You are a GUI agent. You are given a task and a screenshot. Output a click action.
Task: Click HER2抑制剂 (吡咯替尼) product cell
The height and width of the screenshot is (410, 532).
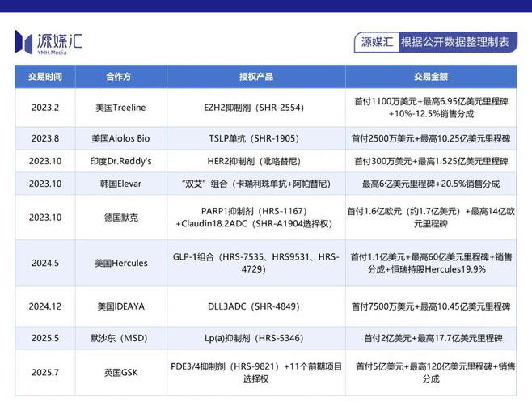(256, 161)
